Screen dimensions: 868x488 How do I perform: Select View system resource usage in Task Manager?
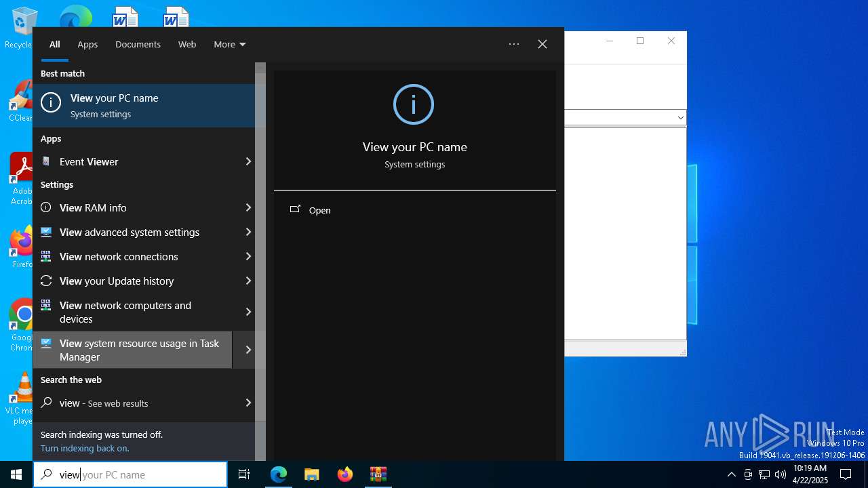click(132, 350)
